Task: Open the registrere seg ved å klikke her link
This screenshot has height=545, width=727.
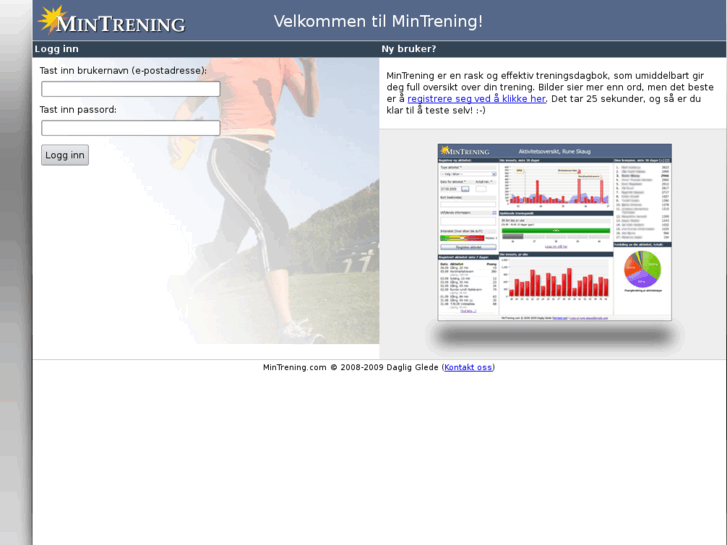Action: pos(476,99)
